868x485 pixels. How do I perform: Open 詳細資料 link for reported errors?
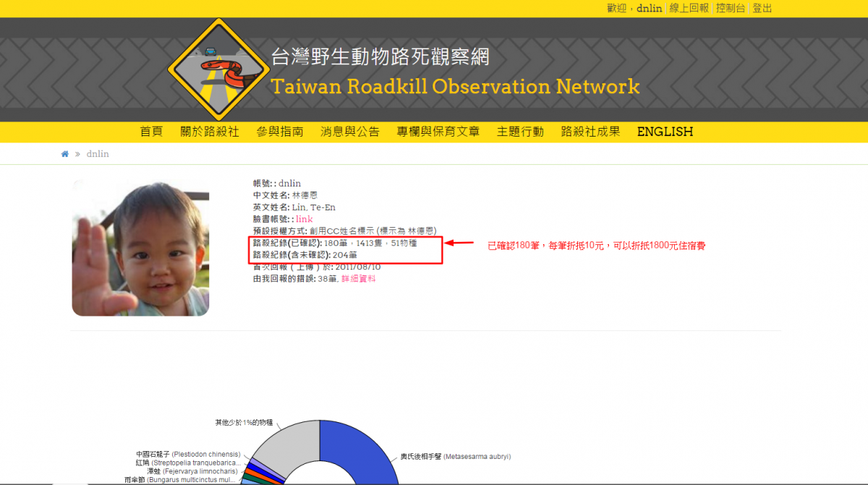coord(358,278)
